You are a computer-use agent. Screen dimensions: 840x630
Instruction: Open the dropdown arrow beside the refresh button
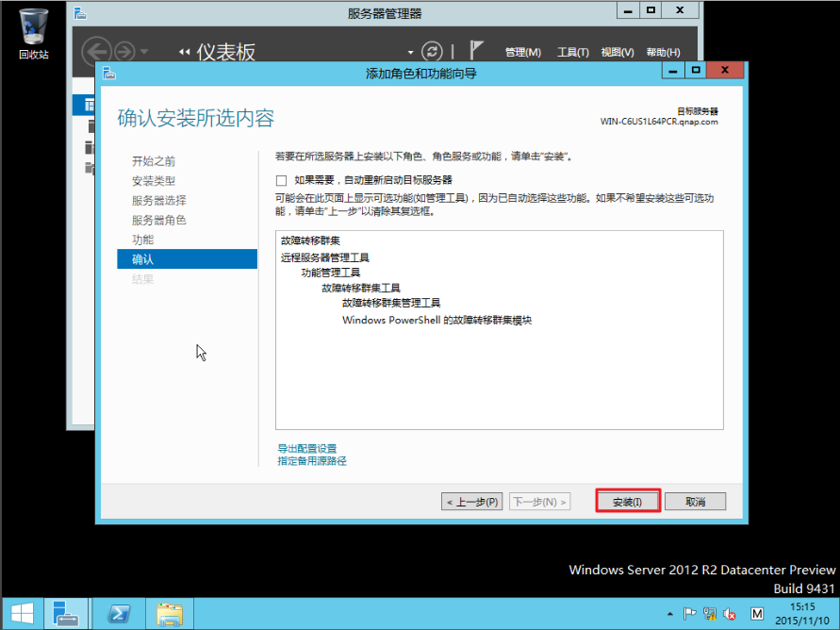click(x=410, y=53)
